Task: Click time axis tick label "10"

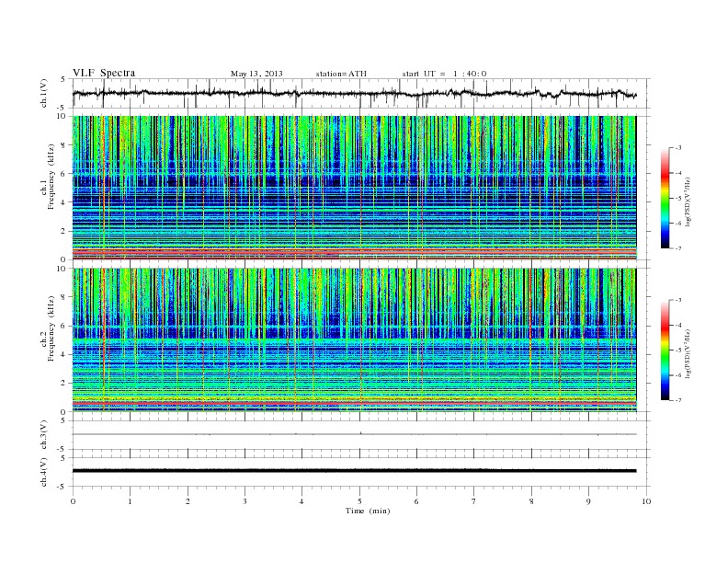Action: (x=646, y=501)
